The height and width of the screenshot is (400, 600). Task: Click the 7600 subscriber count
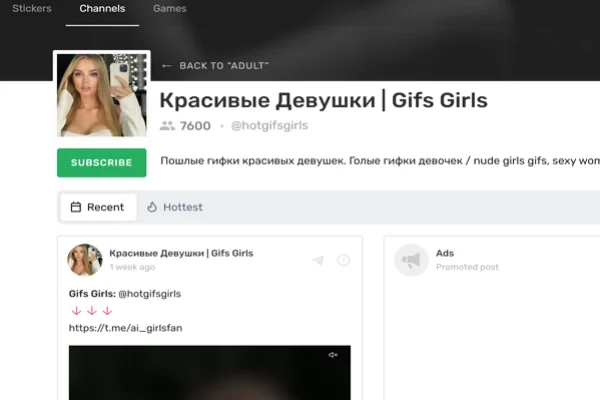pyautogui.click(x=195, y=126)
